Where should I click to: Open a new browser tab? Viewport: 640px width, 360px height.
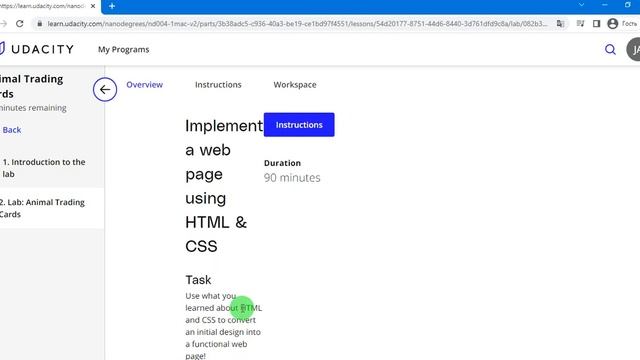[x=112, y=6]
